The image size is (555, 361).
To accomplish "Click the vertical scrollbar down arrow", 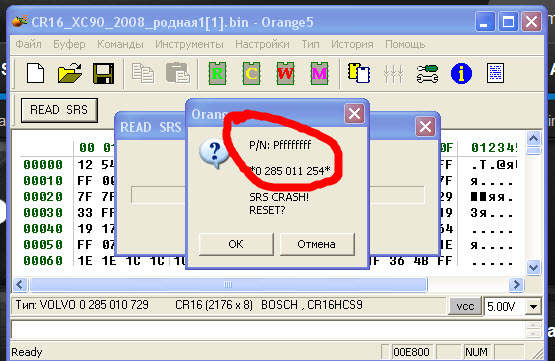I will coord(533,267).
